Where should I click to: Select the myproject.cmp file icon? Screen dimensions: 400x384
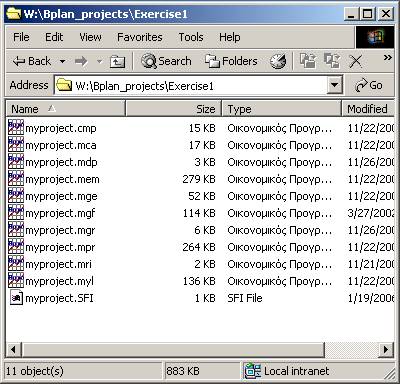coord(16,127)
